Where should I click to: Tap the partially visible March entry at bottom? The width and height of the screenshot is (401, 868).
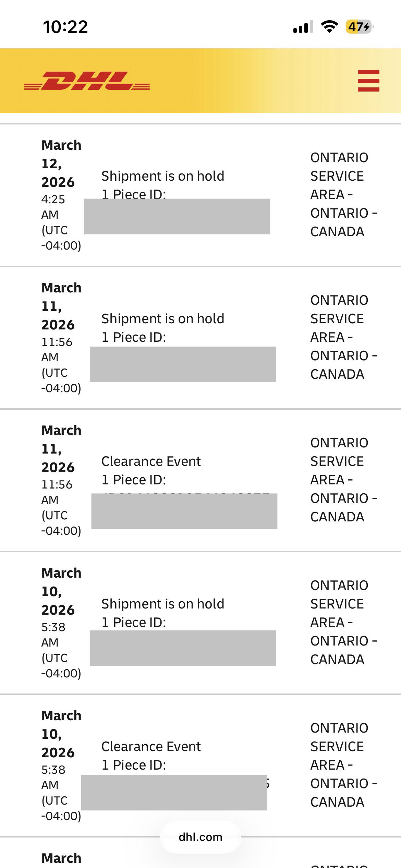[61, 858]
